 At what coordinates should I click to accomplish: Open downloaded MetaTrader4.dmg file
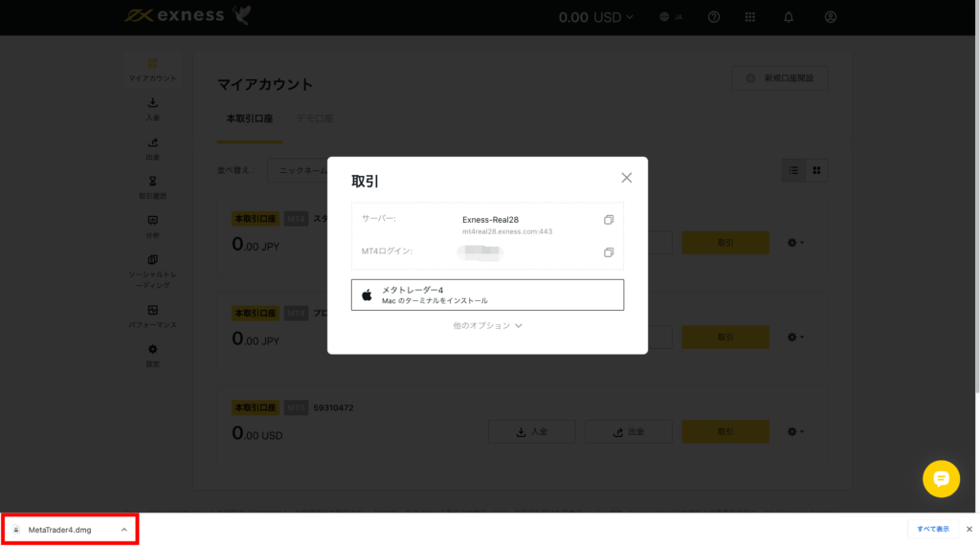pos(60,530)
